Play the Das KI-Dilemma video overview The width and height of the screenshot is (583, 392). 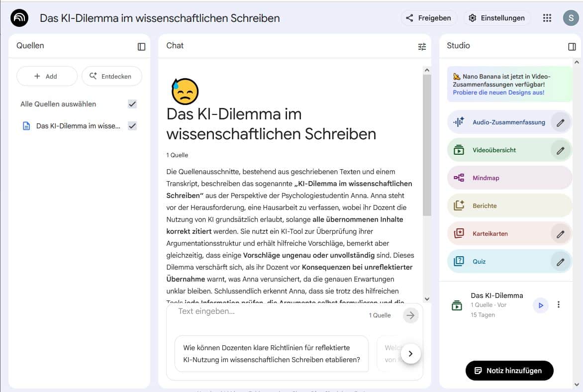[x=540, y=305]
